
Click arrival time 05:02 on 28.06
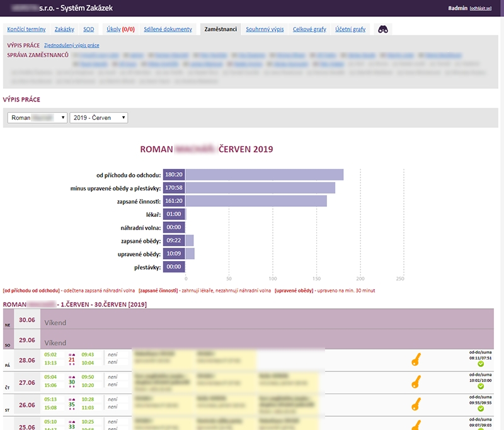(50, 355)
